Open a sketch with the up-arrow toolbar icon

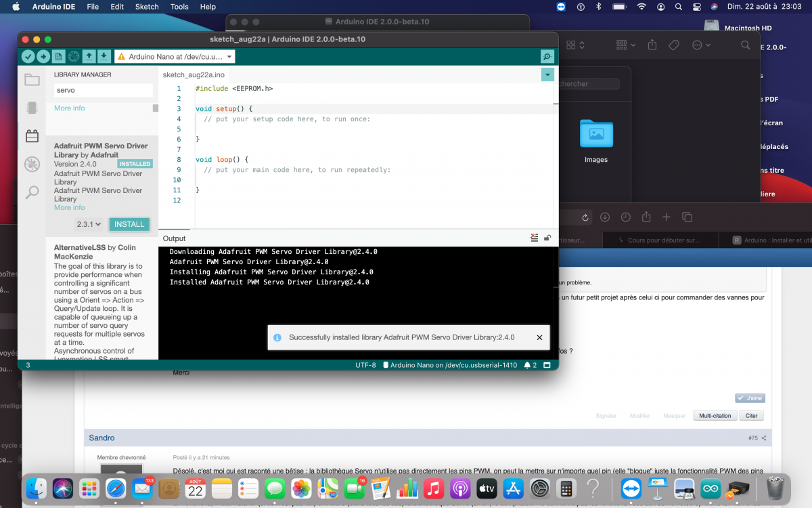pyautogui.click(x=89, y=57)
